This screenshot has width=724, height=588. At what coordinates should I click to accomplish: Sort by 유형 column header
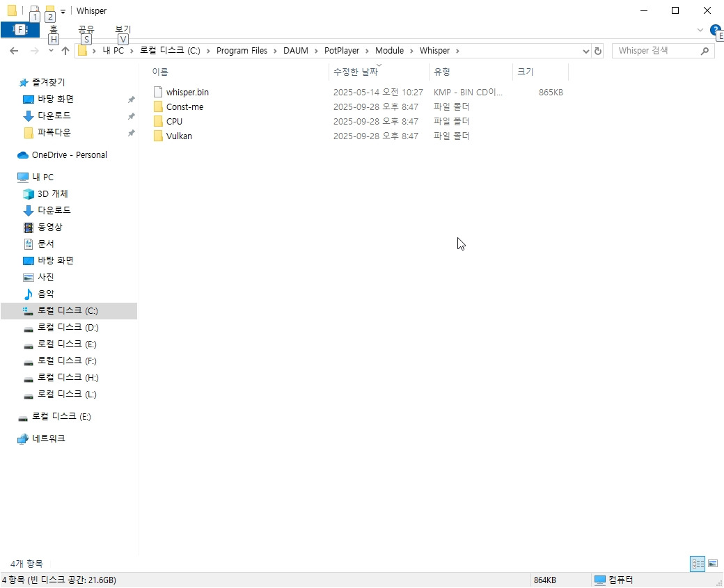(x=442, y=72)
